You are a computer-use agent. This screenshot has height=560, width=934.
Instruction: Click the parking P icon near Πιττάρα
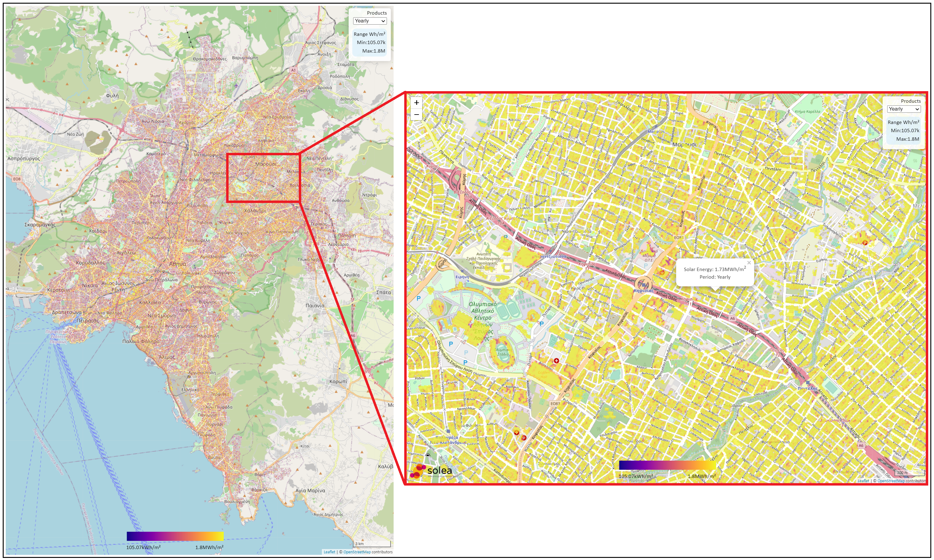542,323
